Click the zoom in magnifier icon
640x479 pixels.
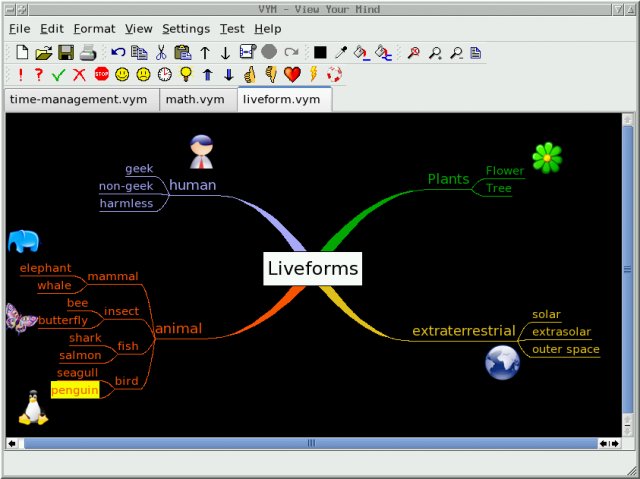click(x=435, y=53)
